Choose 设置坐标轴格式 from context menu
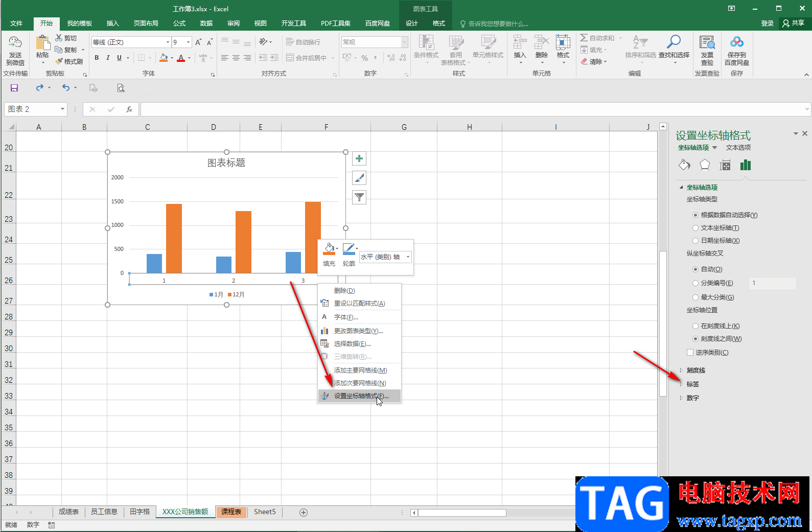The image size is (812, 532). pyautogui.click(x=359, y=396)
